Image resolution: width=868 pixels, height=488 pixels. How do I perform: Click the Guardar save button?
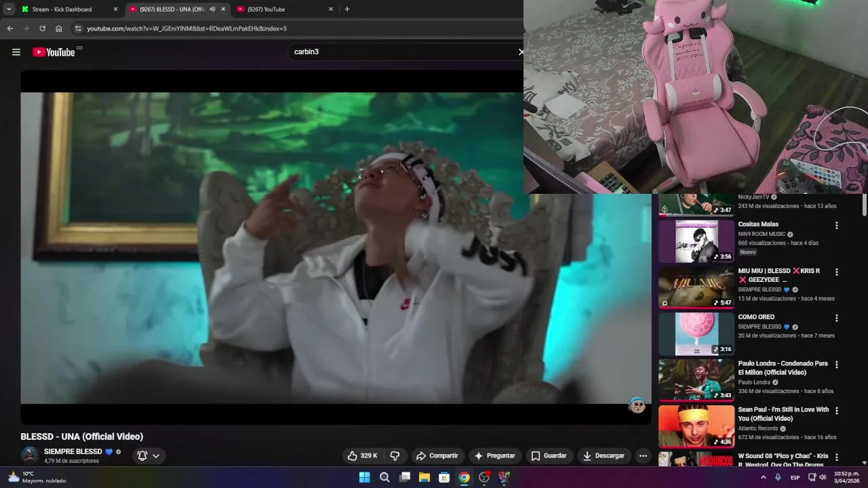(x=549, y=455)
